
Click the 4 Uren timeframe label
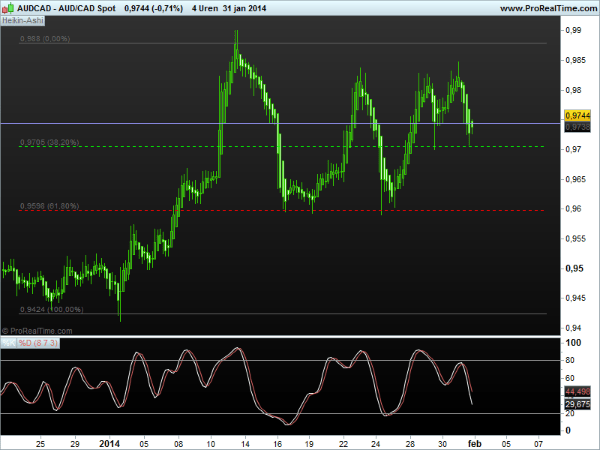click(x=205, y=8)
